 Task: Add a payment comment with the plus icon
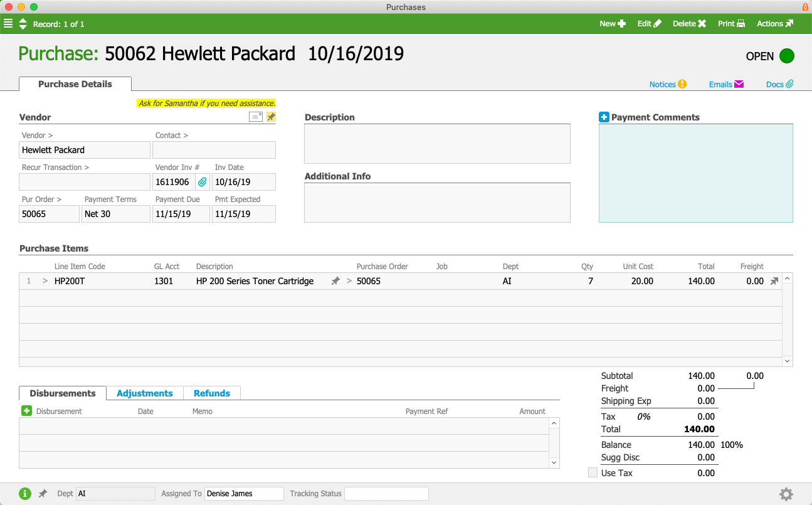tap(604, 117)
